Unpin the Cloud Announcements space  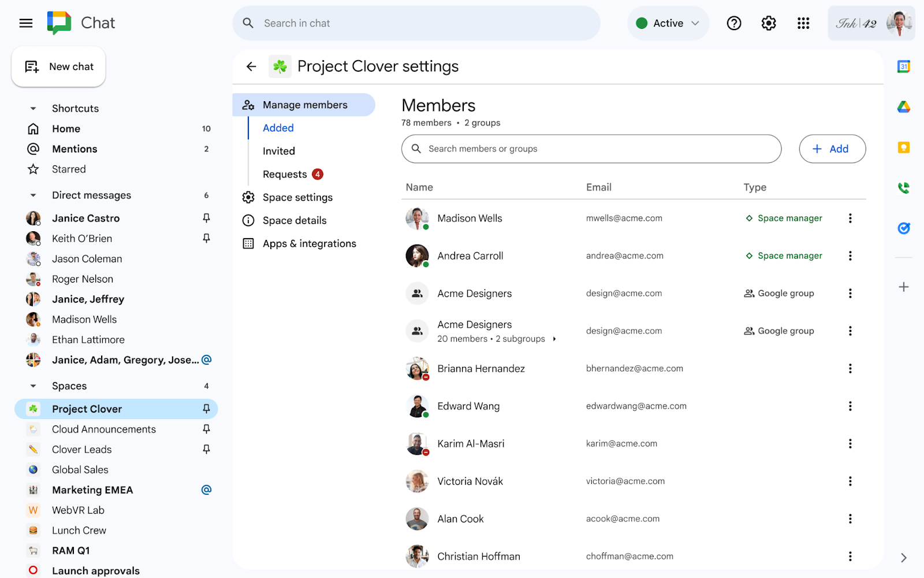click(206, 429)
